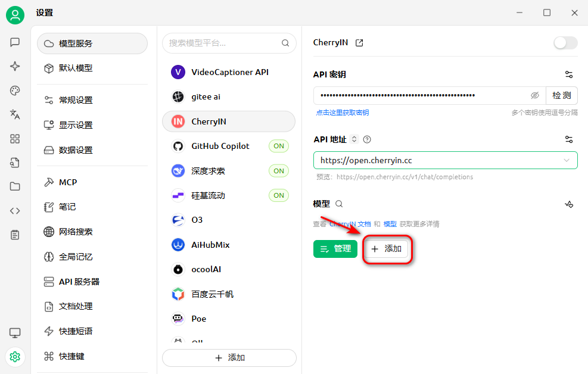Screen dimensions: 588x374
Task: Enable the CherryIN provider switch
Action: click(x=565, y=43)
